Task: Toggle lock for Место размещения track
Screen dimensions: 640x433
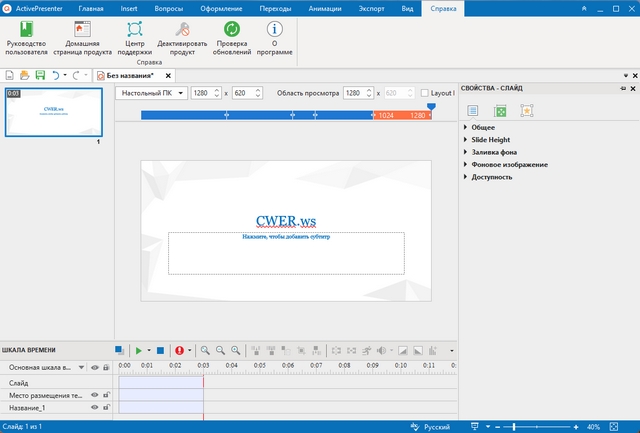Action: [x=106, y=395]
